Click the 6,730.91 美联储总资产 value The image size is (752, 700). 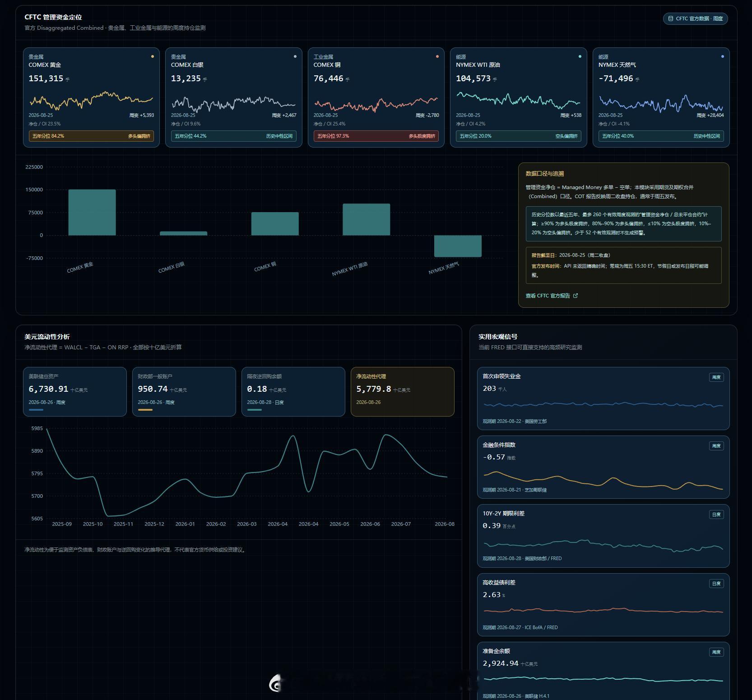[48, 389]
